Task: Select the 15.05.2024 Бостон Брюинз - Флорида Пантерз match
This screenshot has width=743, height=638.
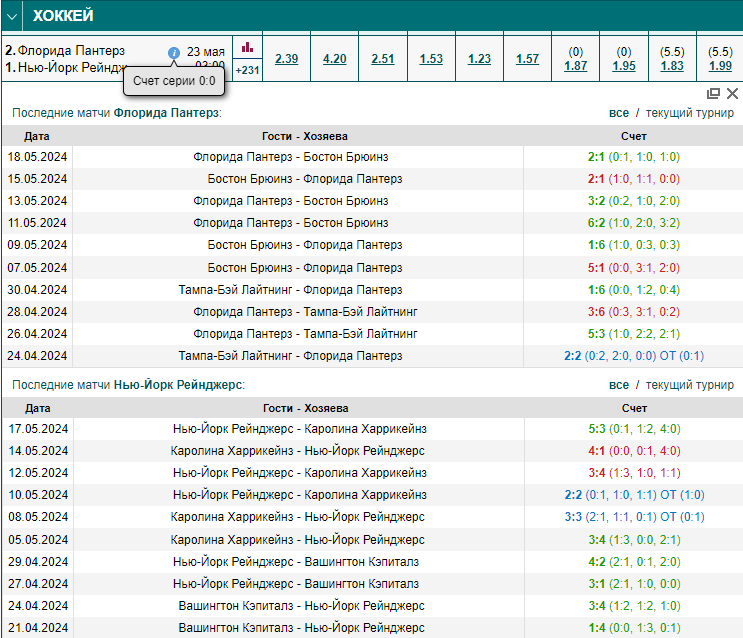Action: pyautogui.click(x=305, y=179)
